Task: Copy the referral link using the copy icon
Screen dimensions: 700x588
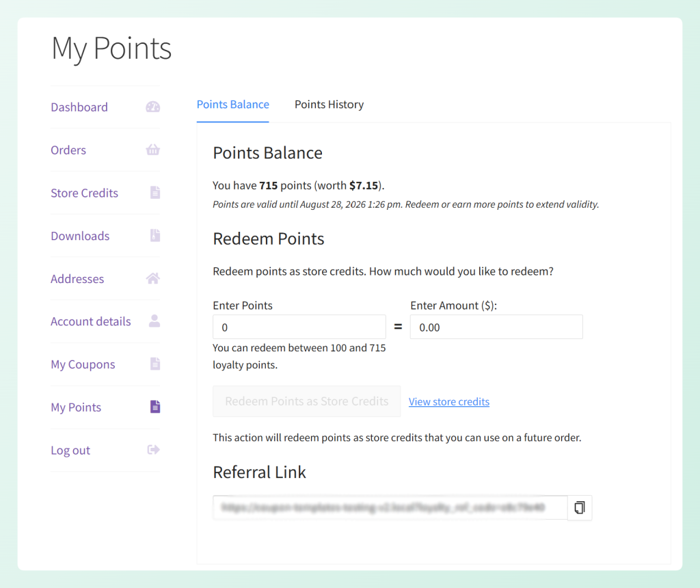Action: tap(579, 507)
